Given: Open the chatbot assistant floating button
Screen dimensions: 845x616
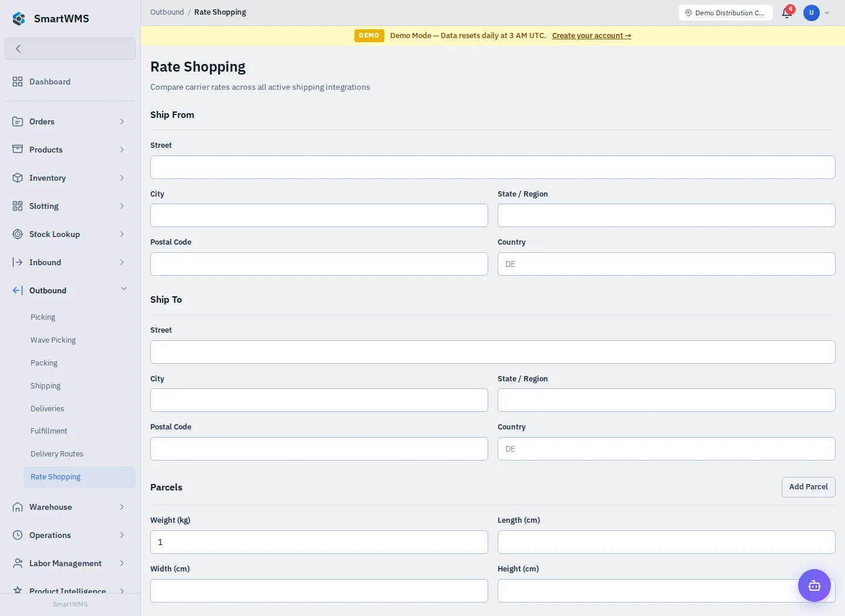Looking at the screenshot, I should tap(814, 585).
